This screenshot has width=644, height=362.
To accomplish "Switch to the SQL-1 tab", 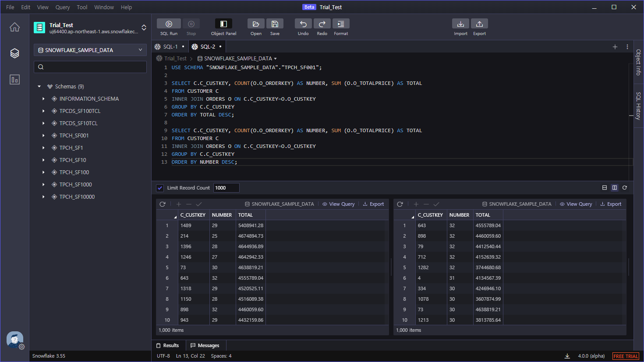I will (170, 46).
